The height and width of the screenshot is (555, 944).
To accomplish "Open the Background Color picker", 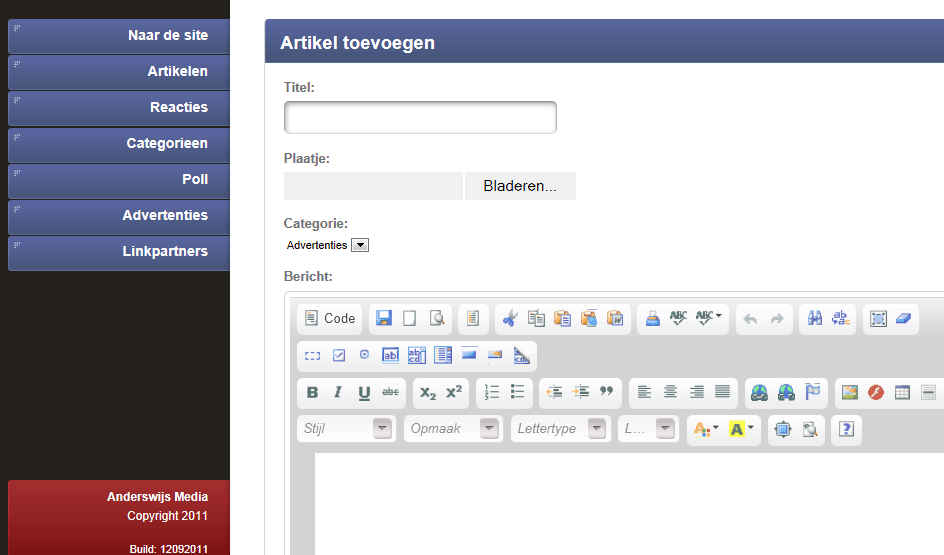I will click(x=741, y=429).
